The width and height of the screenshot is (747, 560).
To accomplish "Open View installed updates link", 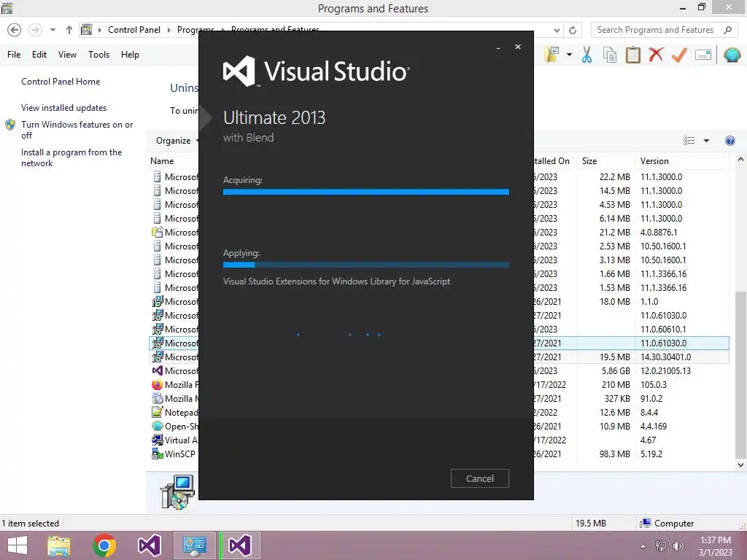I will (64, 108).
